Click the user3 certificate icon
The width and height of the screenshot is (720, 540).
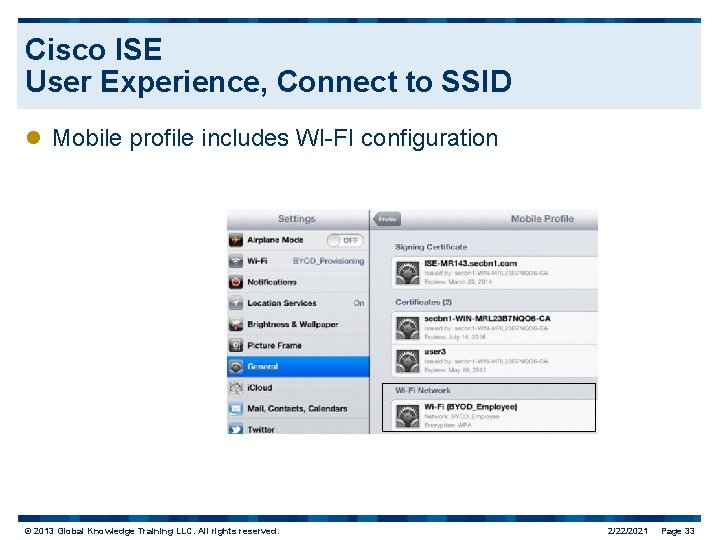(407, 361)
